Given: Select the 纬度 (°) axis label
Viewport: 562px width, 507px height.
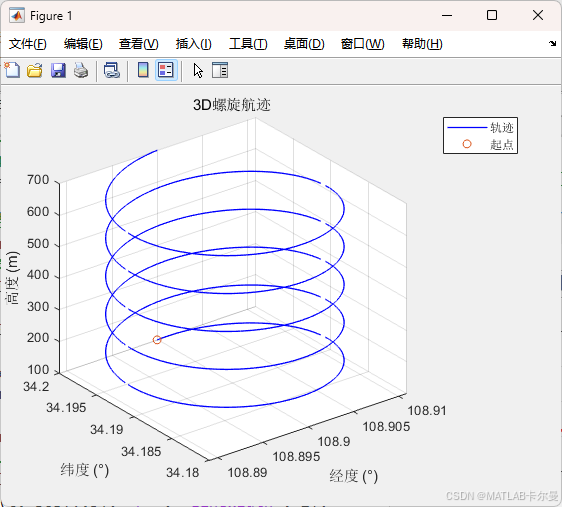Looking at the screenshot, I should point(85,470).
